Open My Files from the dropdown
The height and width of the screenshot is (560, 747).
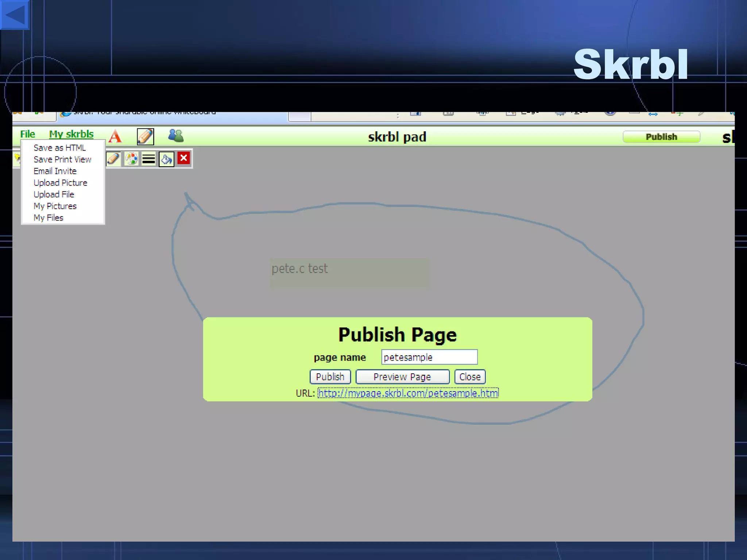(49, 218)
